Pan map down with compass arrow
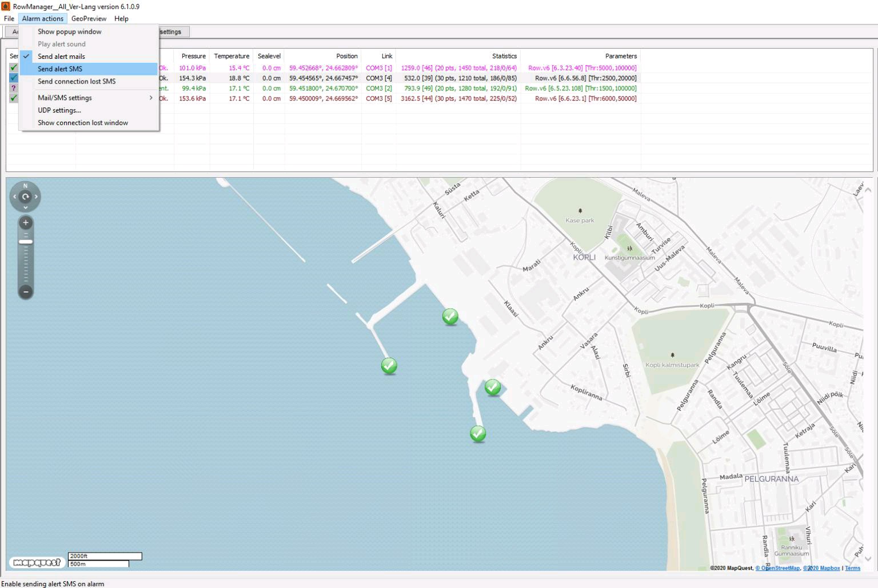 pos(25,207)
